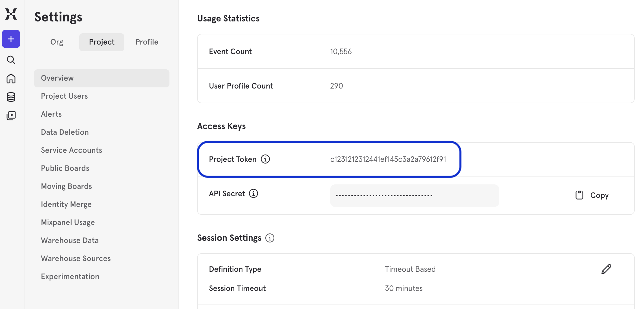Open search via magnifying glass icon

coord(11,60)
